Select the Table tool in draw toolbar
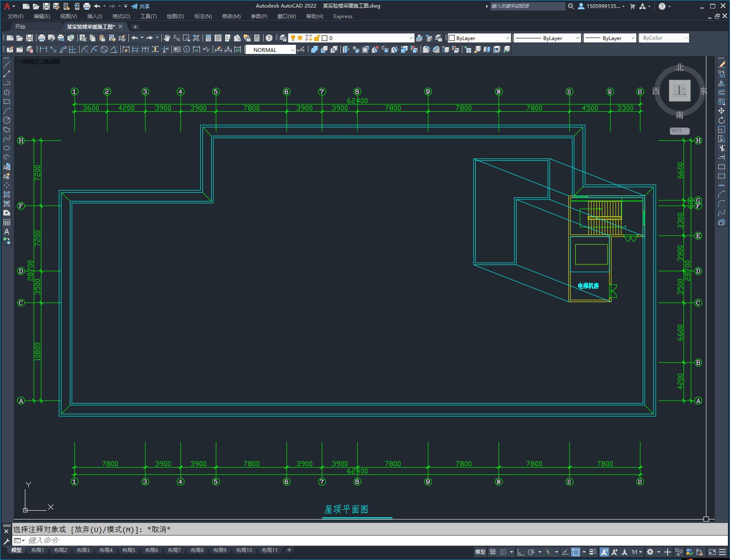 pyautogui.click(x=7, y=222)
